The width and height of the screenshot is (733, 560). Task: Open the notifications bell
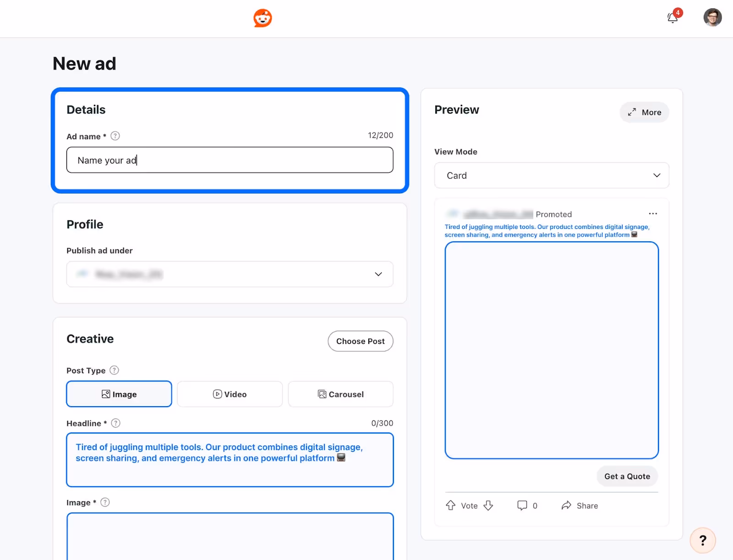[672, 17]
